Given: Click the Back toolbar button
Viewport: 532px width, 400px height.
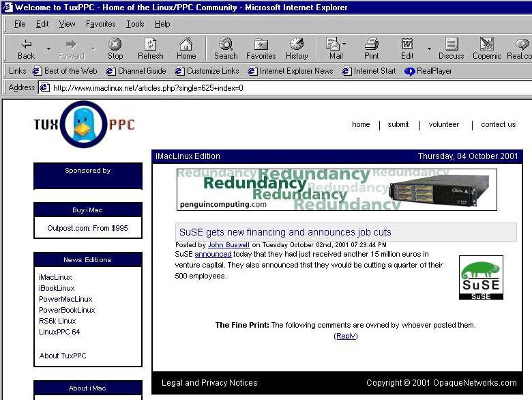Looking at the screenshot, I should click(x=26, y=49).
